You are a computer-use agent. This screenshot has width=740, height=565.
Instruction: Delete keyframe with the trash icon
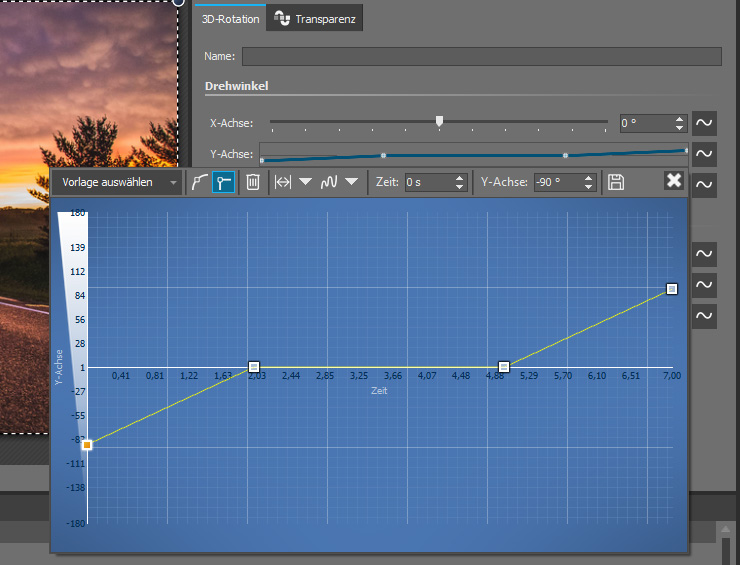click(x=254, y=182)
